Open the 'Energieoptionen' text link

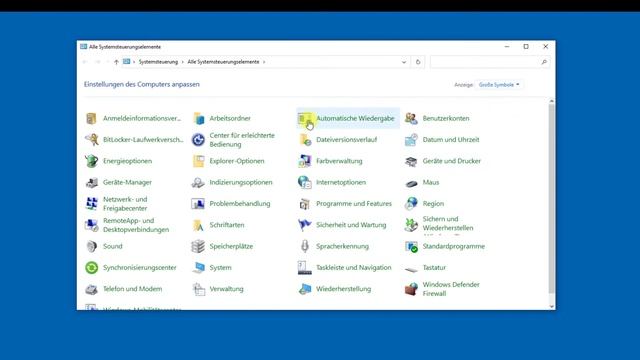point(127,161)
